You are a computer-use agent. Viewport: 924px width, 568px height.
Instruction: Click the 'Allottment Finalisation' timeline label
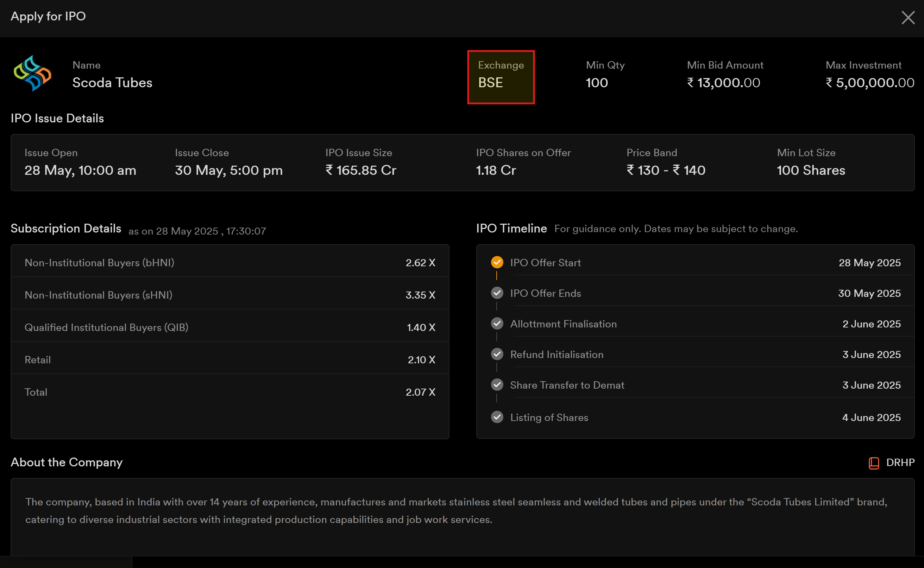[564, 324]
